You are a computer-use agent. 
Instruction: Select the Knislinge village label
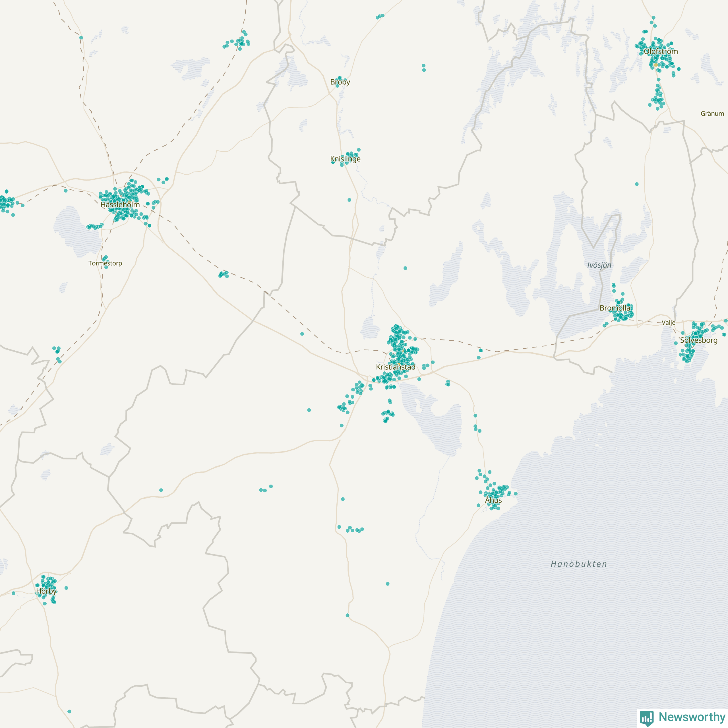point(345,159)
